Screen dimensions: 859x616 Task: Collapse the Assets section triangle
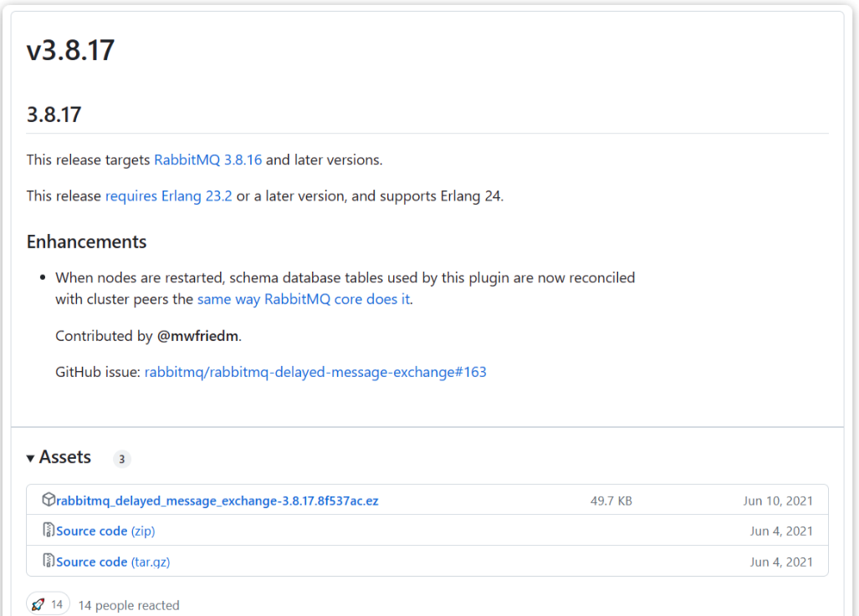tap(31, 458)
